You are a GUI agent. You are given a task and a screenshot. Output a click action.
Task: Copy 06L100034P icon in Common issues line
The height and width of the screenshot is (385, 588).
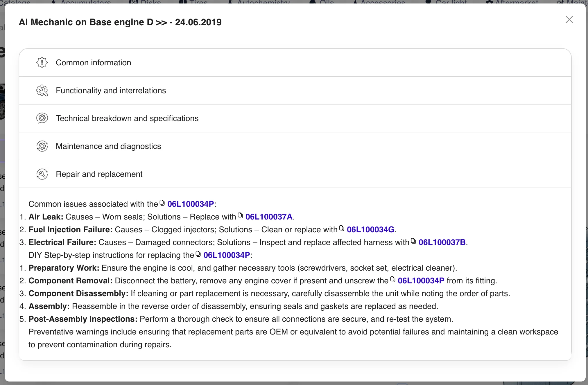pyautogui.click(x=162, y=203)
